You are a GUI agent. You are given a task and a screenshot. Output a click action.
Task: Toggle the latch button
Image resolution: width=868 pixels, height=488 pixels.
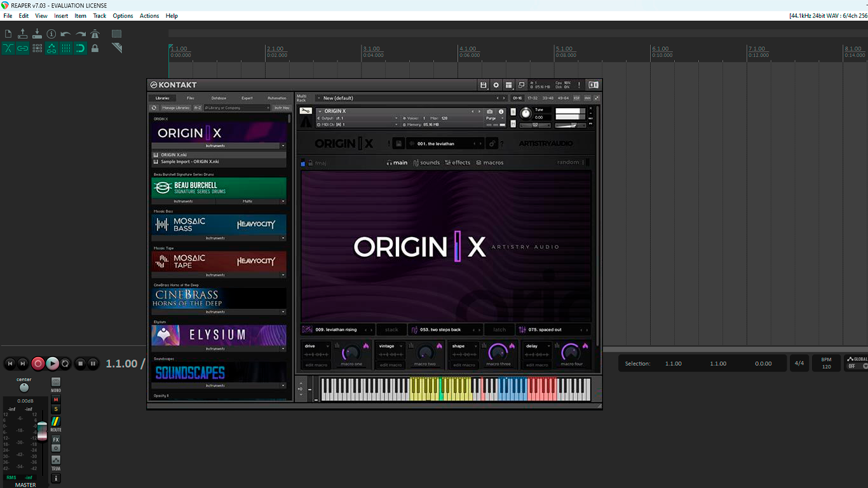click(499, 330)
